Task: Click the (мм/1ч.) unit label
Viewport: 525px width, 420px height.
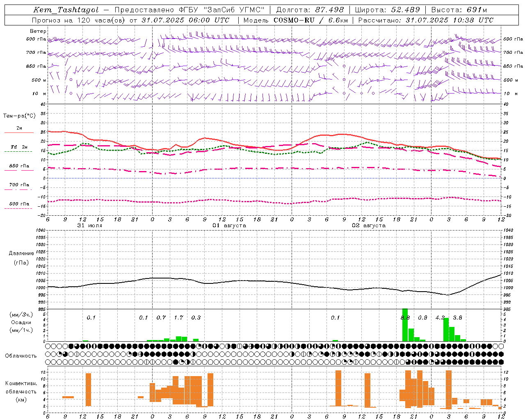Action: [21, 330]
